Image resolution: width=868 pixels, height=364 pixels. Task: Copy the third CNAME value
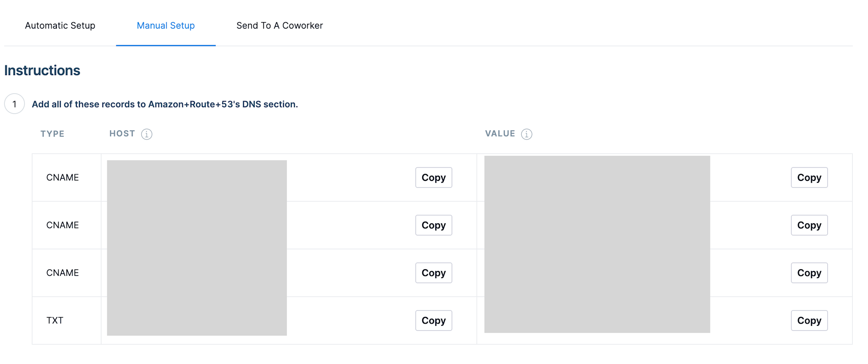point(809,273)
